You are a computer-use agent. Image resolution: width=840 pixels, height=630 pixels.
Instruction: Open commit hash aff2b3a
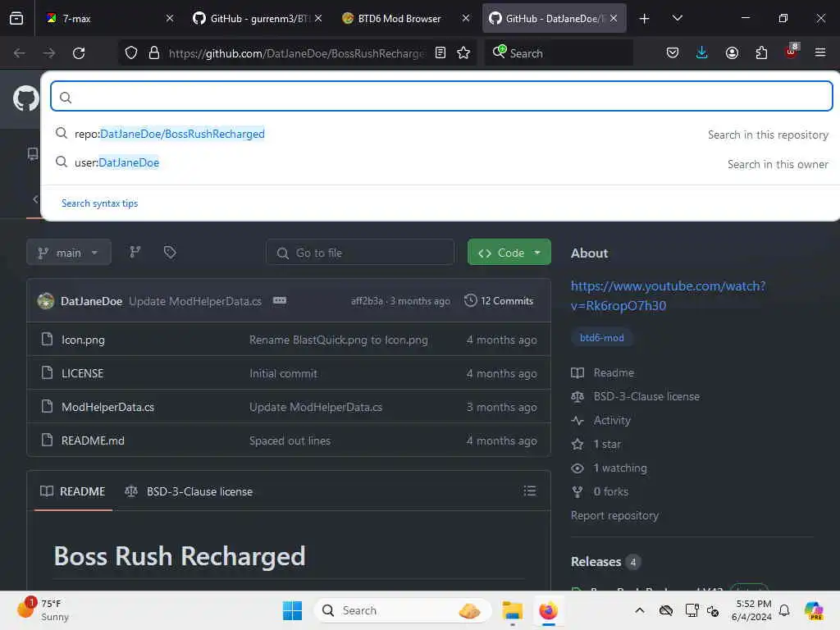[x=367, y=301]
